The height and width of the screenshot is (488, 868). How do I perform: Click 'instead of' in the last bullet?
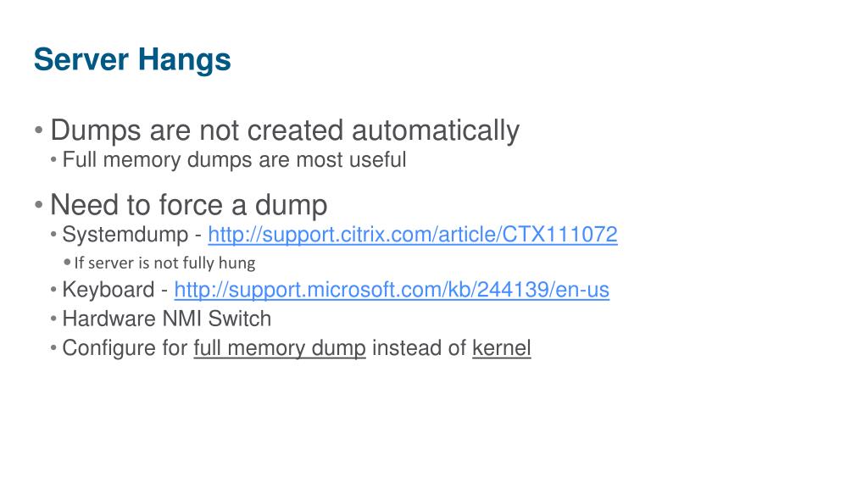[419, 348]
